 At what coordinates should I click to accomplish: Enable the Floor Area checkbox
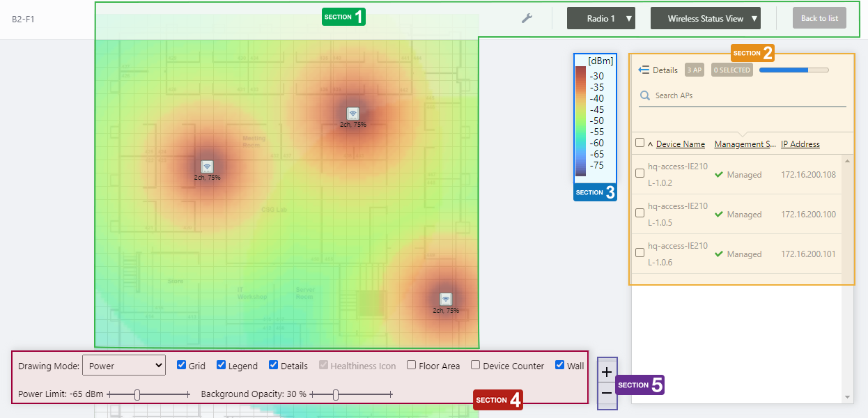(412, 365)
